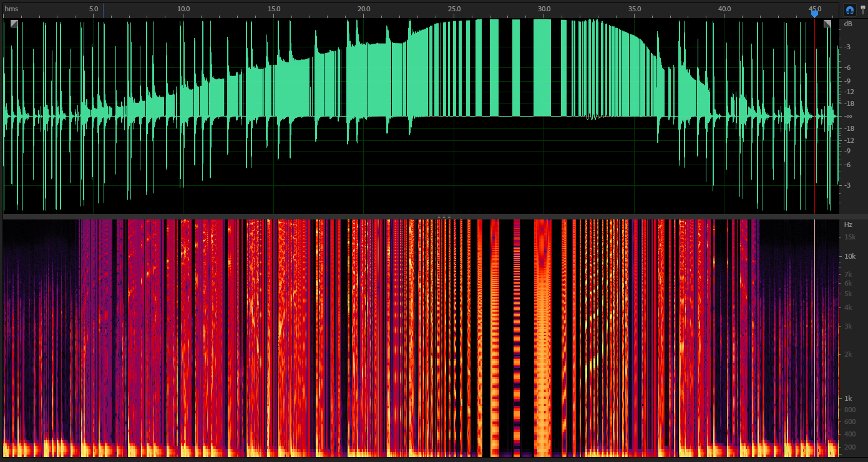The width and height of the screenshot is (868, 462).
Task: Grab the waveform and spectrogram divider grip
Action: click(x=444, y=216)
